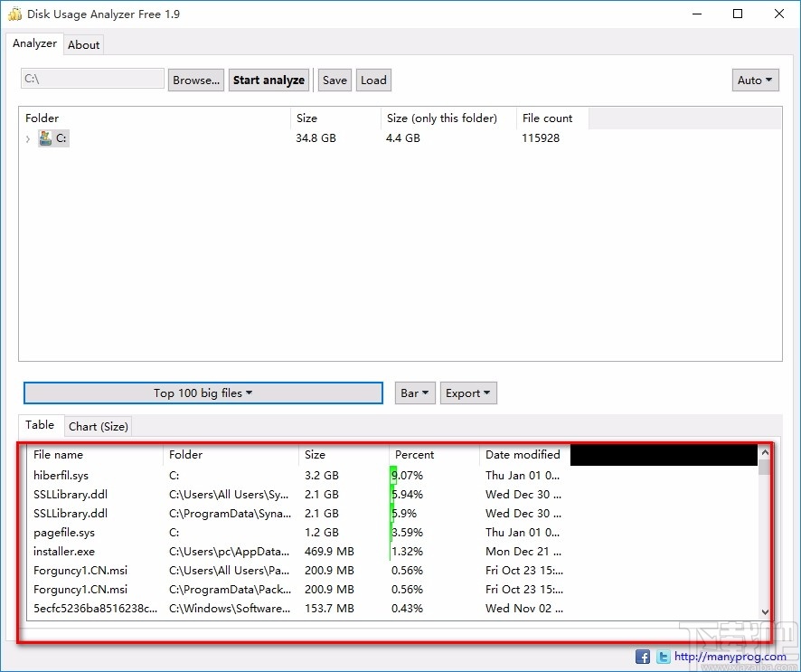Screen dimensions: 801x672
Task: Click the Browse button
Action: [x=195, y=80]
